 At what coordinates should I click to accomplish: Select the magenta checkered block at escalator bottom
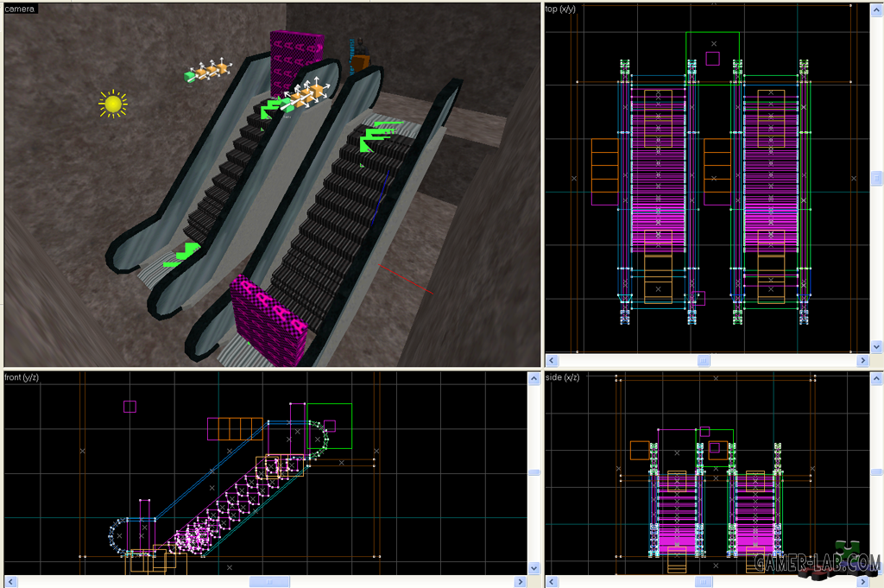pyautogui.click(x=268, y=319)
